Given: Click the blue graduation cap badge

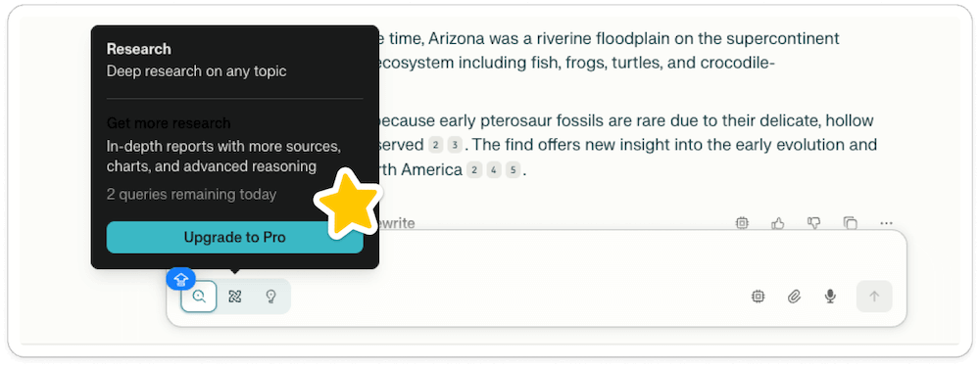Looking at the screenshot, I should click(x=180, y=279).
